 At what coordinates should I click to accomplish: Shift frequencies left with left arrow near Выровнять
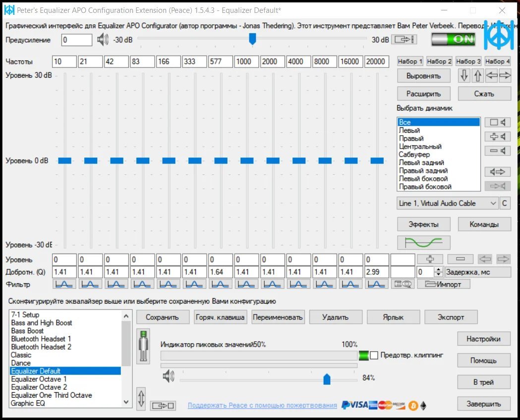pos(491,75)
